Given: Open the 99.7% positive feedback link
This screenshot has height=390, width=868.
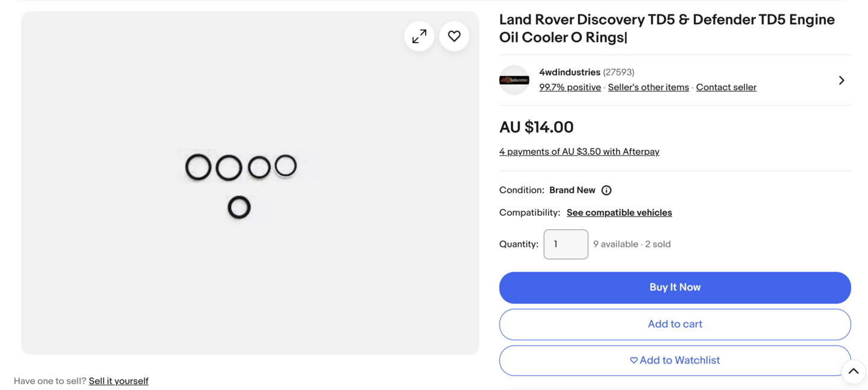Looking at the screenshot, I should coord(570,87).
